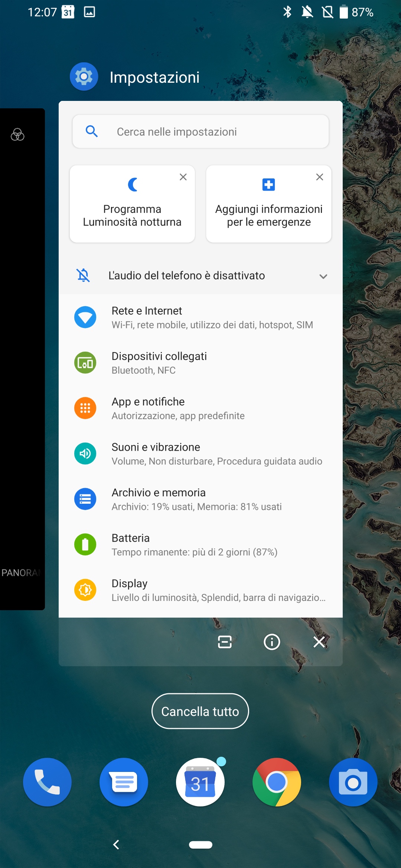
Task: Tap the Dispositivi collegati green icon
Action: [85, 363]
